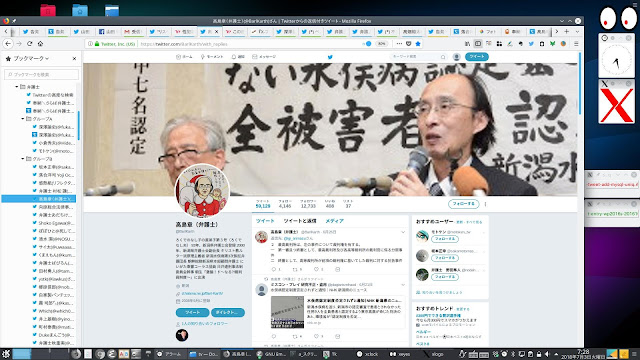Viewport: 640px width, 360px height.
Task: Open the page actions three-dots menu
Action: tap(399, 44)
